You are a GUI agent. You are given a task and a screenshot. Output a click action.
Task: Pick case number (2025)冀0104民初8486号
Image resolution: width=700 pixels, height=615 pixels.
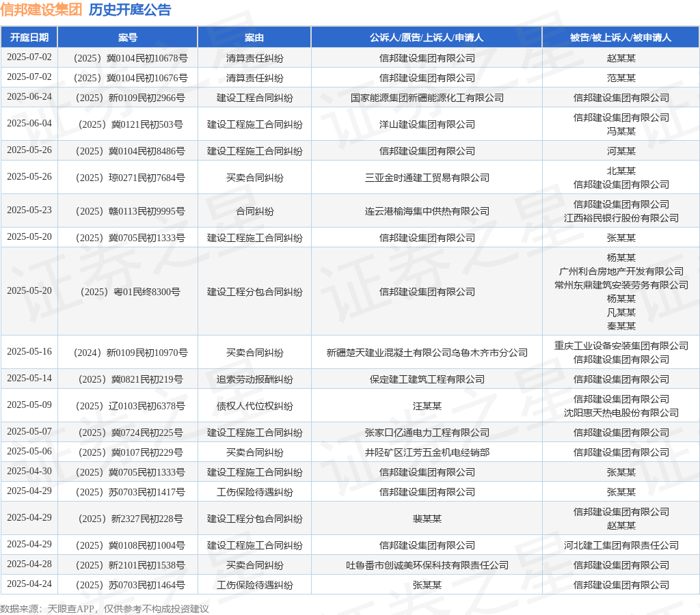click(131, 151)
